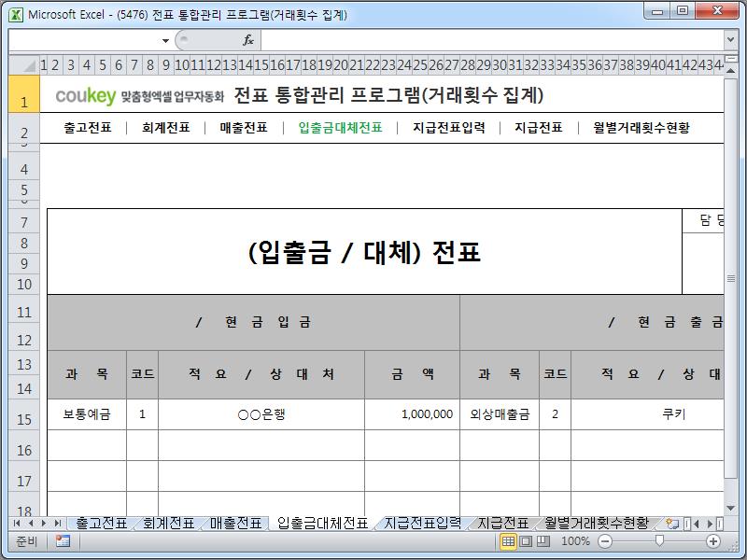Image resolution: width=747 pixels, height=560 pixels.
Task: Open the 지급전표 navigation link
Action: tap(539, 128)
